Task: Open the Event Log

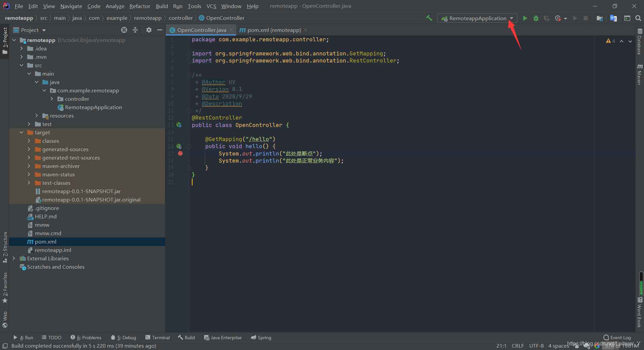Action: (617, 338)
